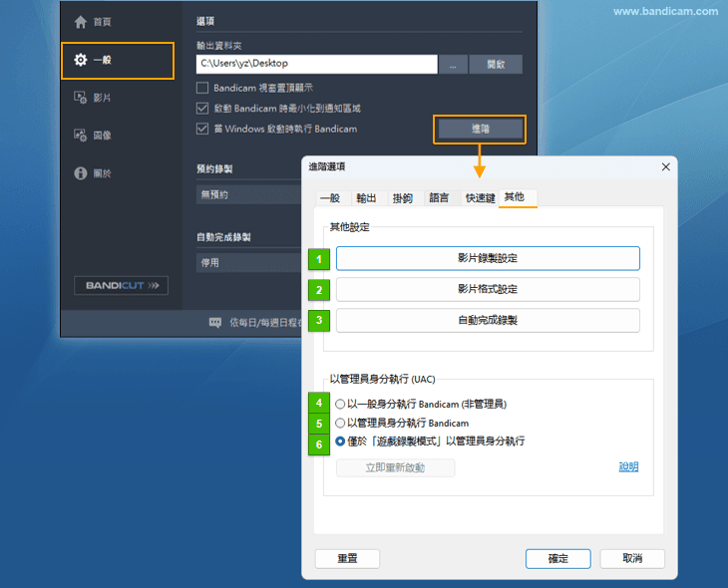Click the 確定 OK button

click(x=558, y=559)
